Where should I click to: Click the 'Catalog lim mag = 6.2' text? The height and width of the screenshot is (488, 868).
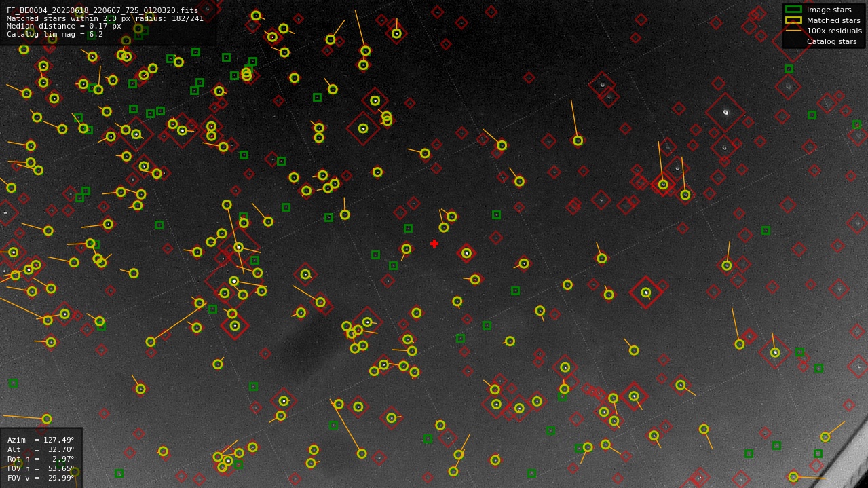click(x=55, y=35)
